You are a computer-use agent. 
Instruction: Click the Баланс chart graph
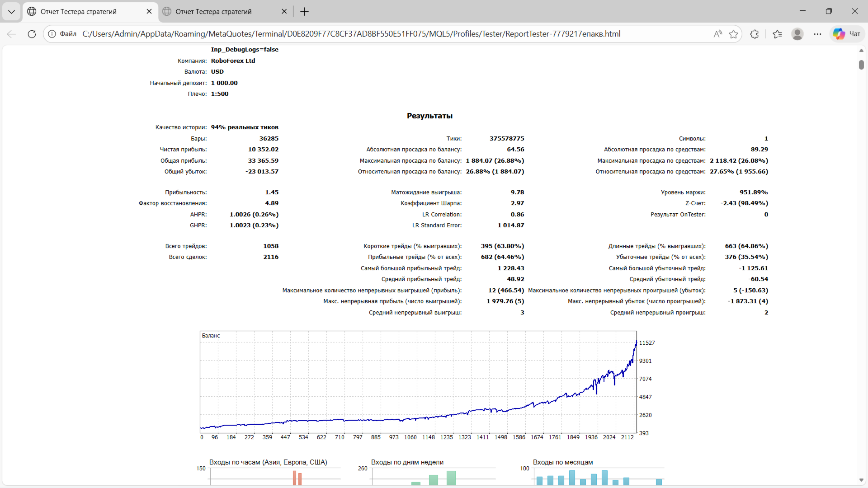click(x=418, y=382)
